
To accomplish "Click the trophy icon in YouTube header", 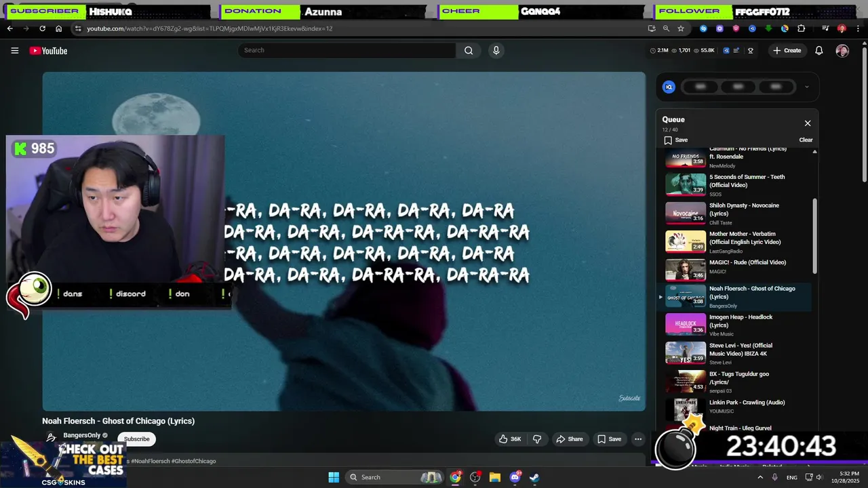I will pos(751,50).
